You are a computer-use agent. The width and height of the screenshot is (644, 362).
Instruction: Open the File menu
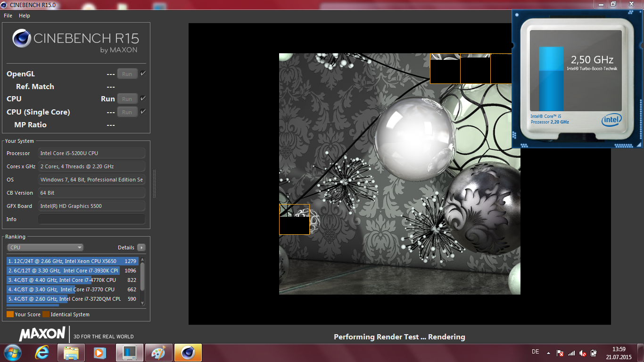click(x=8, y=16)
